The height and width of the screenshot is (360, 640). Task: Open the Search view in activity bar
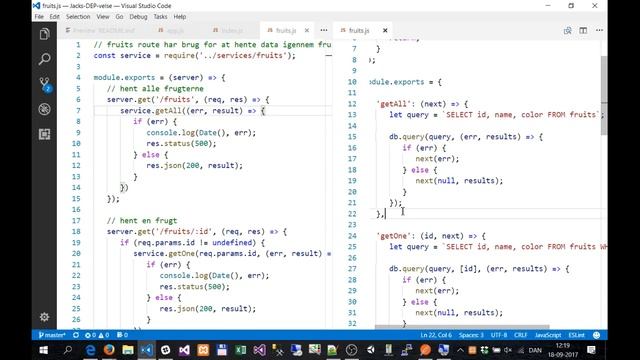[44, 59]
